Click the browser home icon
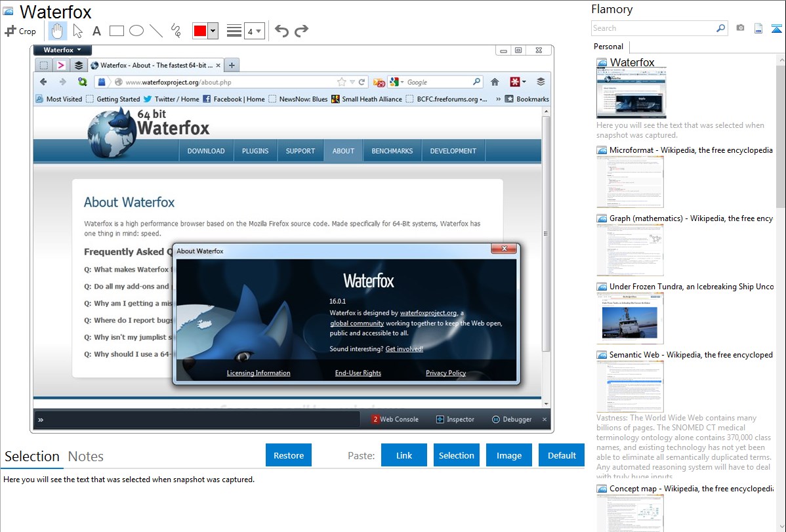This screenshot has width=786, height=532. pos(495,82)
